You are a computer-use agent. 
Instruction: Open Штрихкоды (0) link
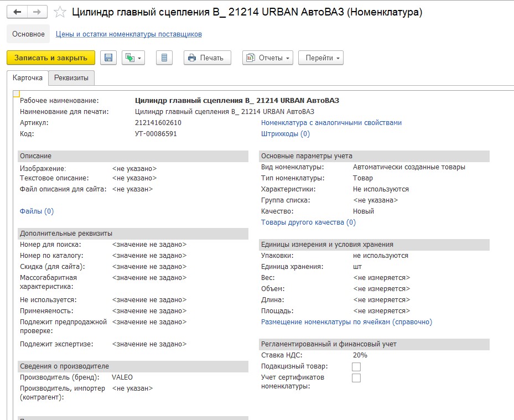pos(285,134)
